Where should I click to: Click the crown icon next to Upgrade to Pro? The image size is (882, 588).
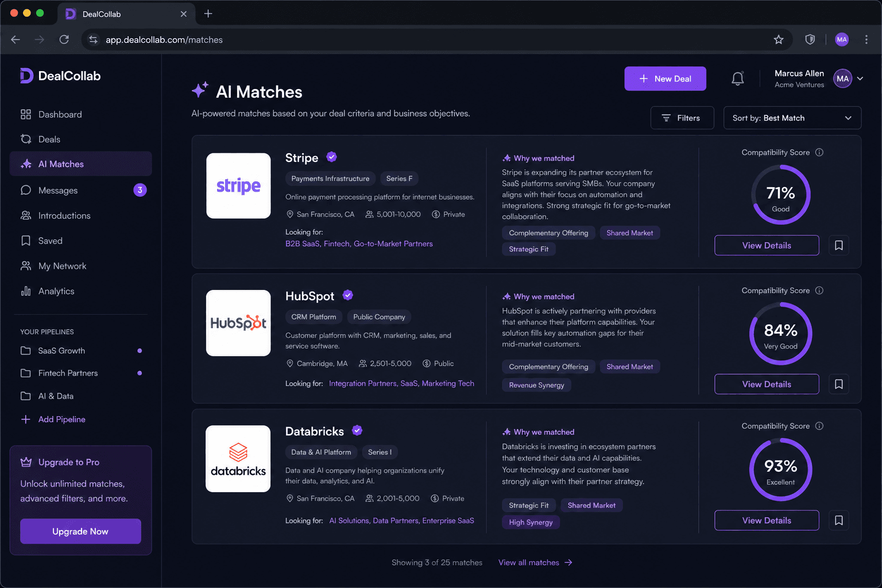(26, 462)
